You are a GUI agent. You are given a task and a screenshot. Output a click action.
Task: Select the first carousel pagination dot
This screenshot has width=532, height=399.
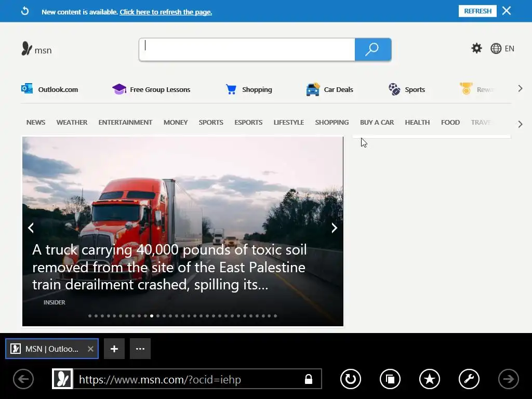coord(90,316)
